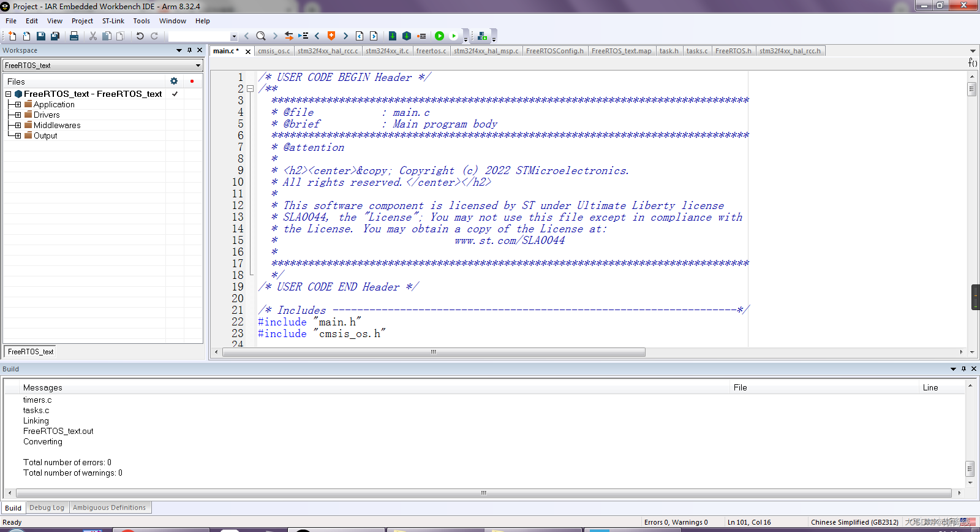This screenshot has height=532, width=980.
Task: Open the Tools menu
Action: pos(141,21)
